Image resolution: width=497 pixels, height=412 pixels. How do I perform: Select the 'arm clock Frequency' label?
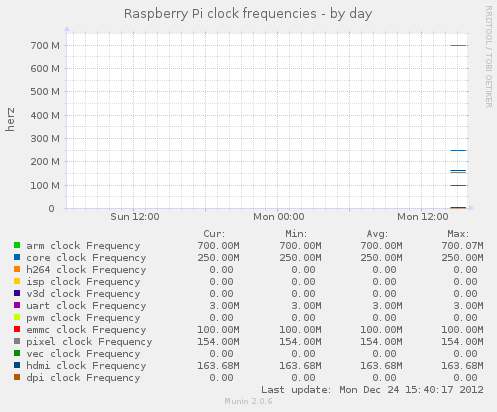click(x=83, y=246)
